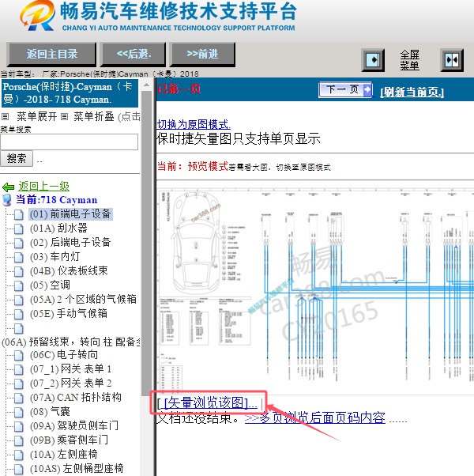Click document icon beside (04B) 仪表板线束
The image size is (474, 476).
18,271
